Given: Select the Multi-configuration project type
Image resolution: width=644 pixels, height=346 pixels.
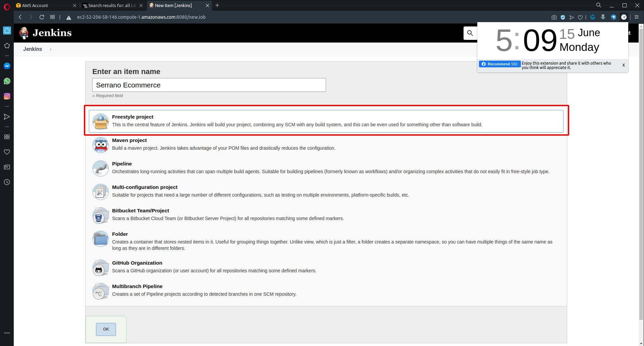Looking at the screenshot, I should point(326,191).
